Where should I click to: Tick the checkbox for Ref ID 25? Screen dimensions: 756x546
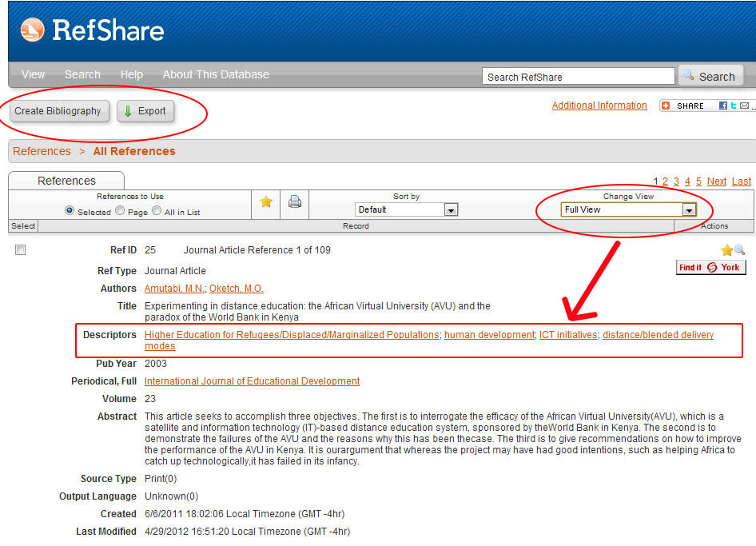[x=20, y=250]
